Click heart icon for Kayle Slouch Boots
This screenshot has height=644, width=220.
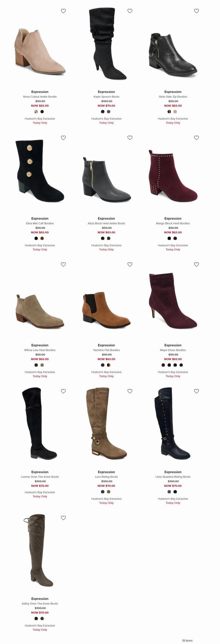(x=130, y=11)
